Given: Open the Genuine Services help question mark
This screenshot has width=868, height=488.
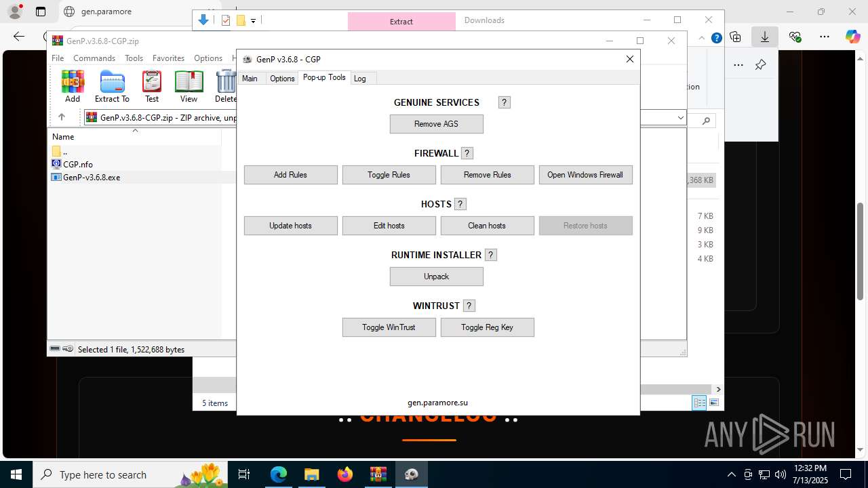Looking at the screenshot, I should click(x=504, y=102).
